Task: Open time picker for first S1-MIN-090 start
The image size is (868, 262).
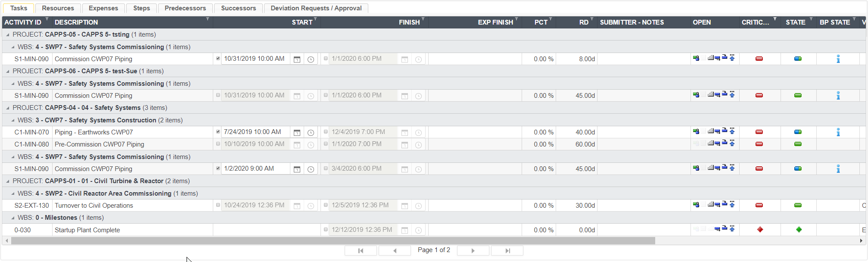Action: (x=311, y=59)
